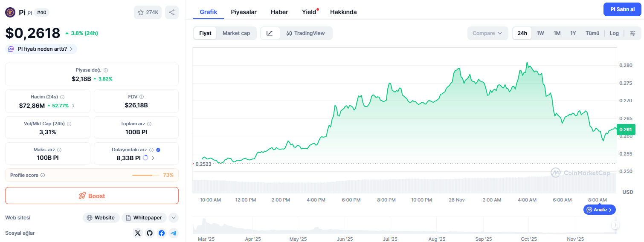Open the Hakkında tab
644x242 pixels.
coord(343,12)
